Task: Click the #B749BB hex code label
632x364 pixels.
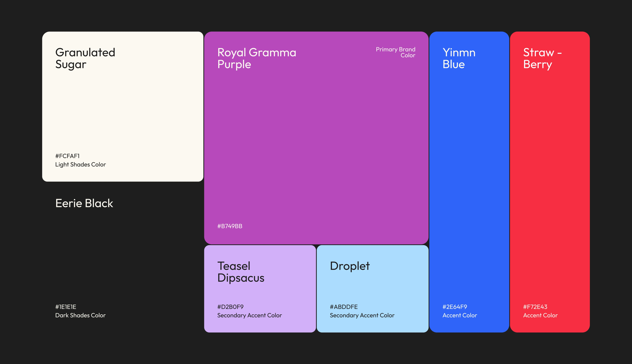Action: click(230, 226)
